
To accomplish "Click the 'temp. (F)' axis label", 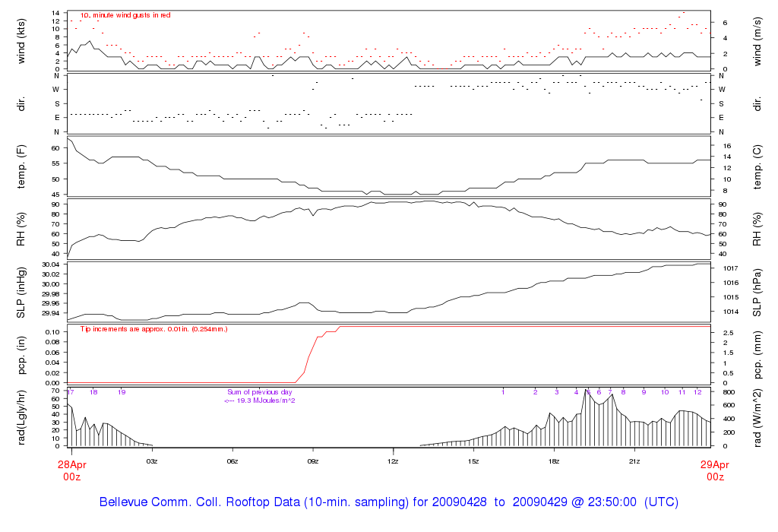I will point(21,166).
